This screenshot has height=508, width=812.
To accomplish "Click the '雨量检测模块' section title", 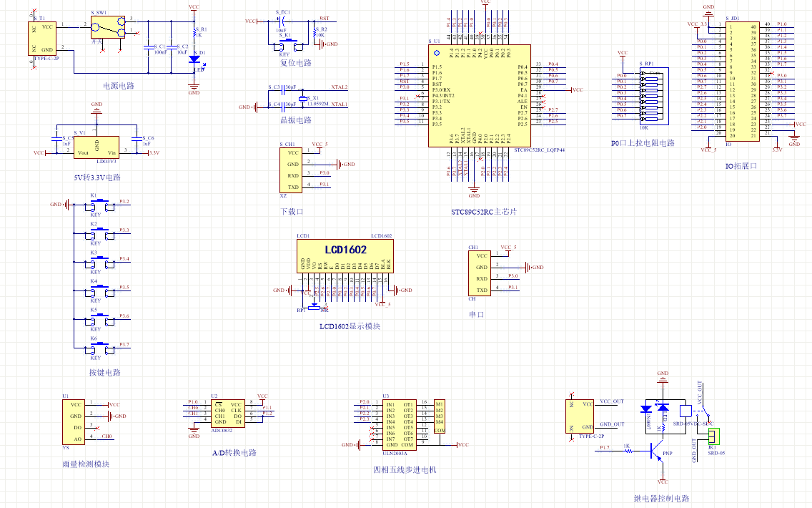I will (86, 464).
